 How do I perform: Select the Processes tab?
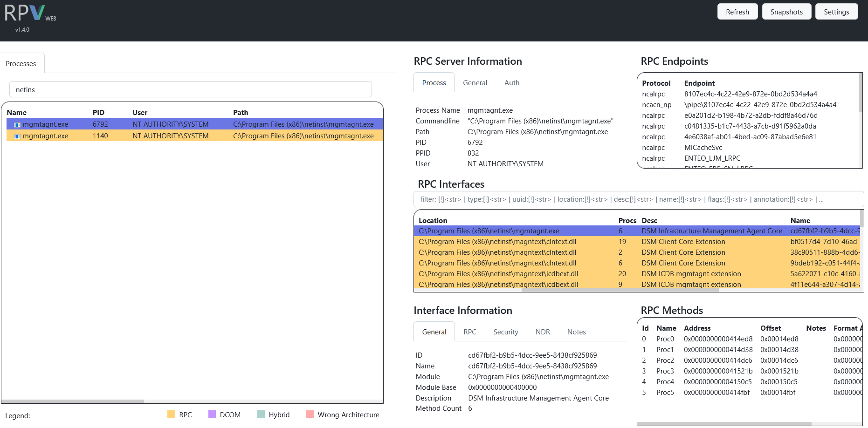21,63
